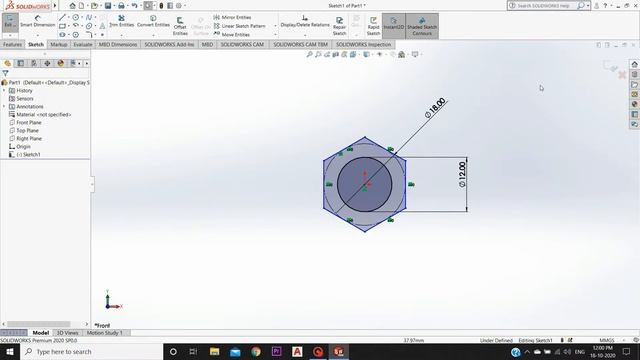The height and width of the screenshot is (360, 640).
Task: Click Save icon in quick access toolbar
Action: pos(108,6)
